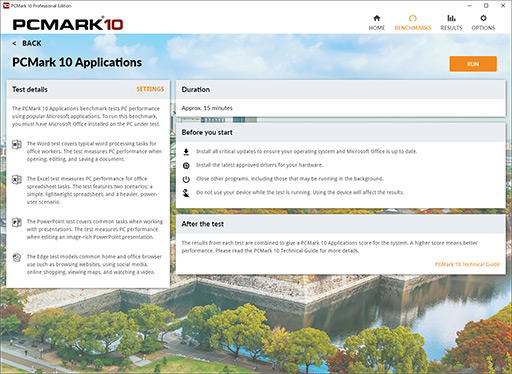Go to the Home icon
The height and width of the screenshot is (374, 512).
point(377,18)
